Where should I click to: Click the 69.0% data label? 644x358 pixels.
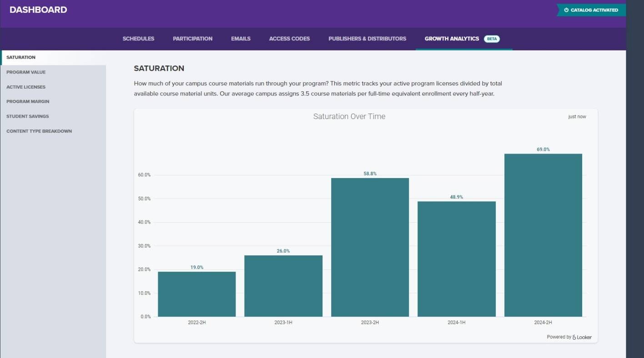tap(543, 149)
